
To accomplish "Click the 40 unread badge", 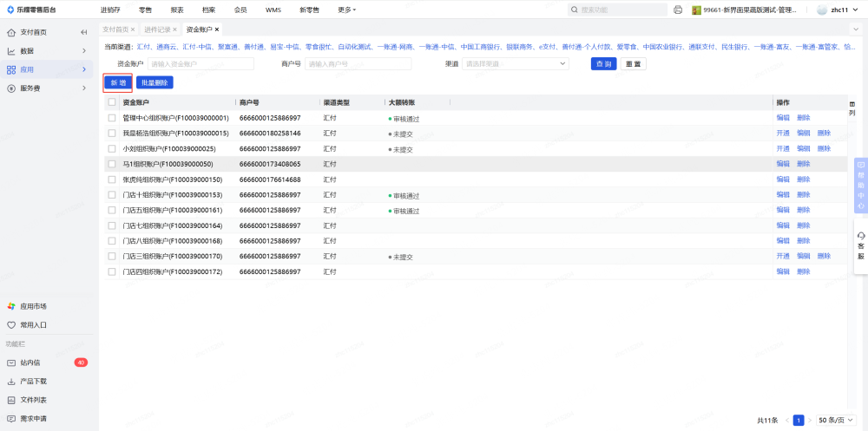I will [81, 362].
